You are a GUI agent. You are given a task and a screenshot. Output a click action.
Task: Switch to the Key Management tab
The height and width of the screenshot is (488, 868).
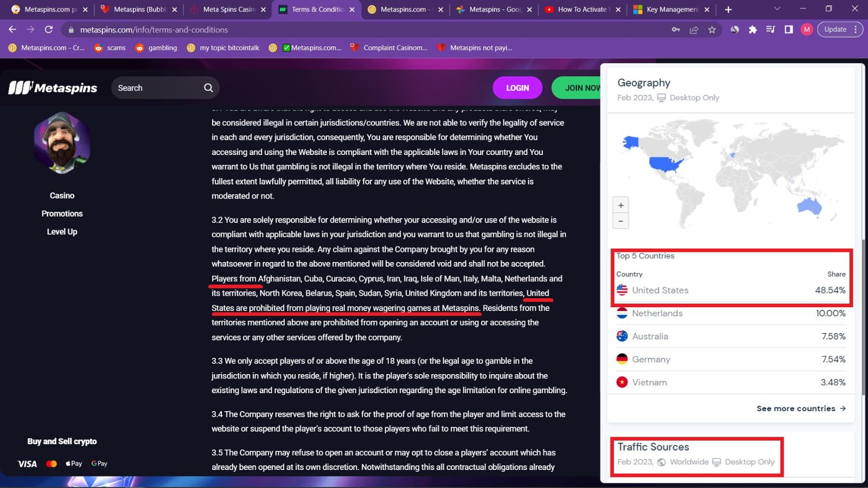671,9
